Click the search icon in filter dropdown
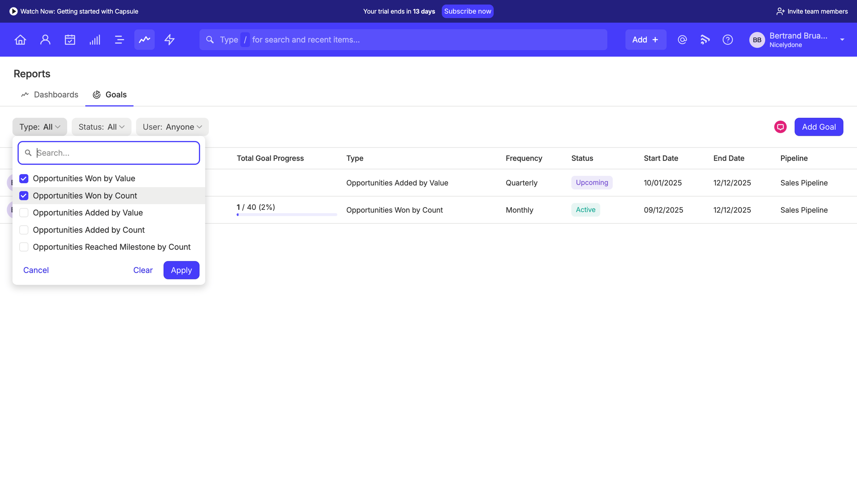This screenshot has width=857, height=504. click(x=28, y=153)
